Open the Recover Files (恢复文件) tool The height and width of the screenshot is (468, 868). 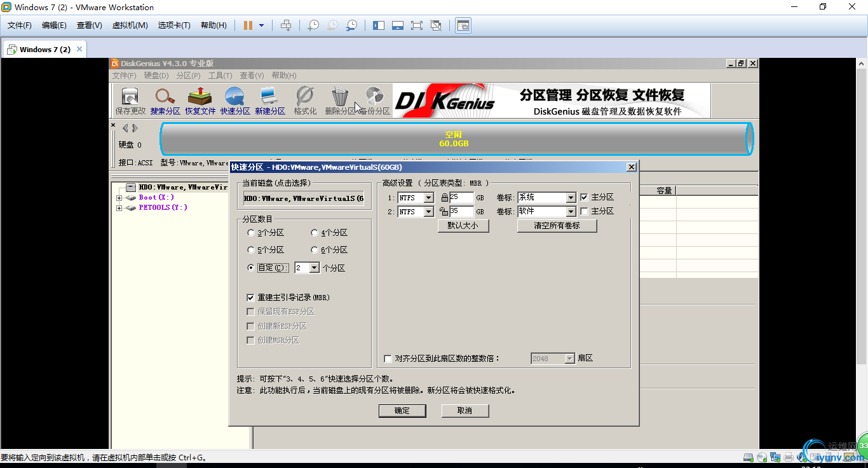tap(200, 101)
